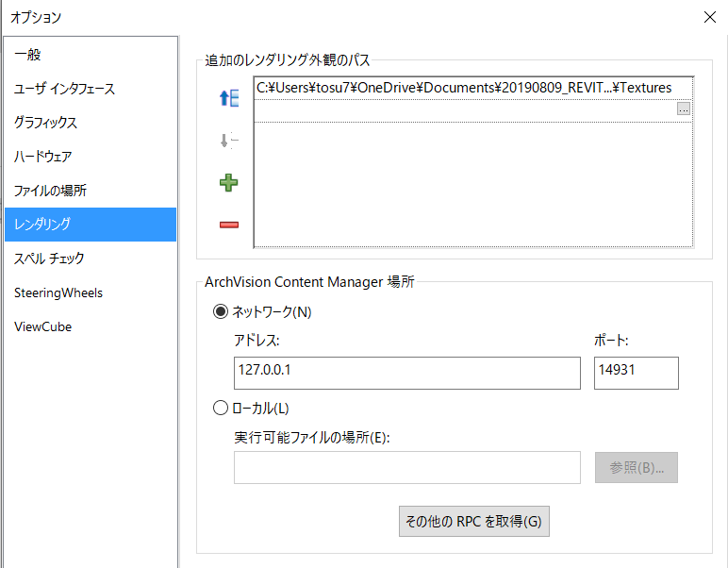
Task: Select the Textures path row in list
Action: click(473, 88)
